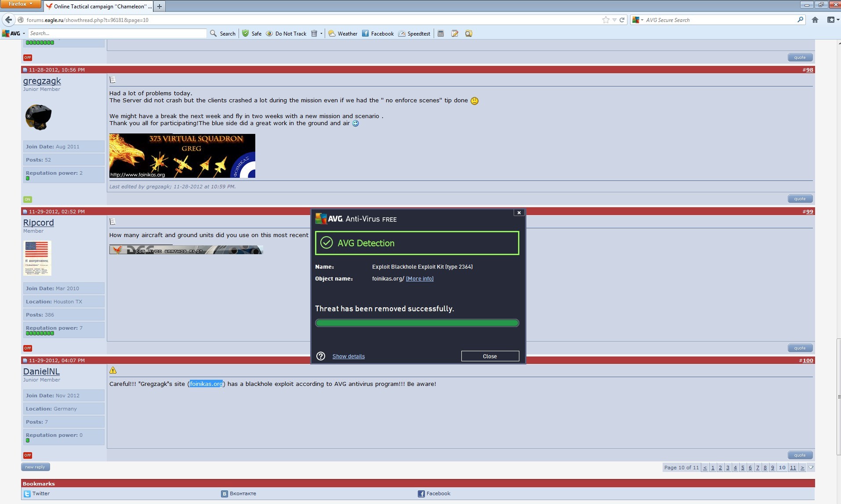Click the post icon in gregzagk's post
Screen dimensions: 841x504
(x=112, y=79)
